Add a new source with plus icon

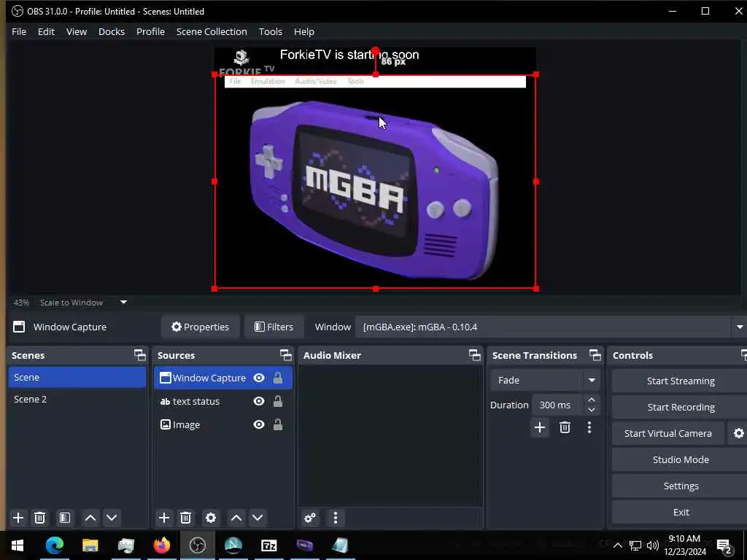click(x=164, y=518)
